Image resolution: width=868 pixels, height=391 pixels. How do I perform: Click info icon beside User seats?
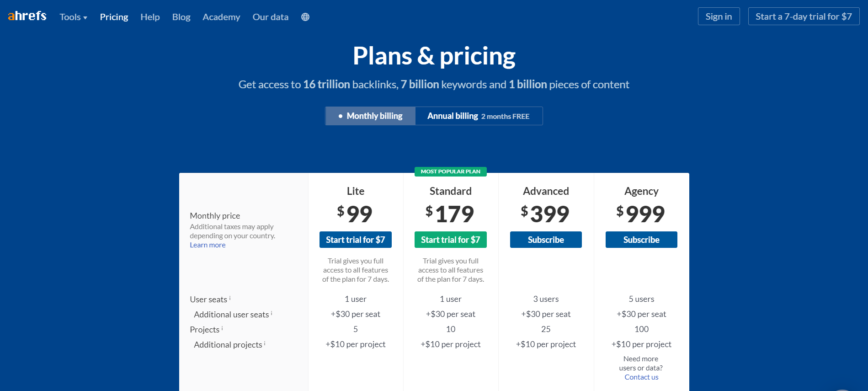(x=230, y=298)
